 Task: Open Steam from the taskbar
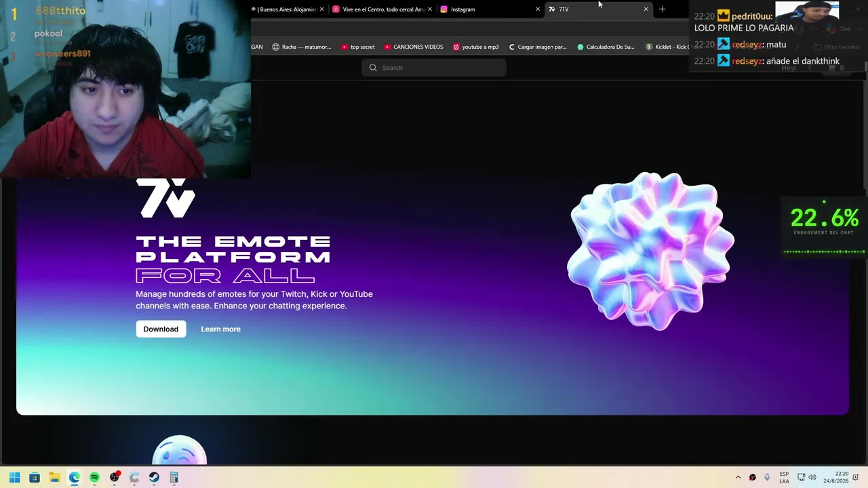[x=154, y=478]
